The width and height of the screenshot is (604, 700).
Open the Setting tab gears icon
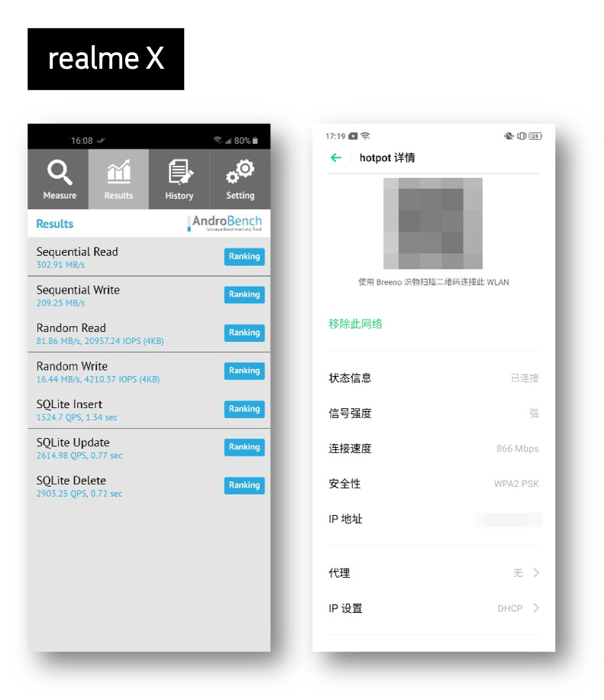pyautogui.click(x=240, y=172)
